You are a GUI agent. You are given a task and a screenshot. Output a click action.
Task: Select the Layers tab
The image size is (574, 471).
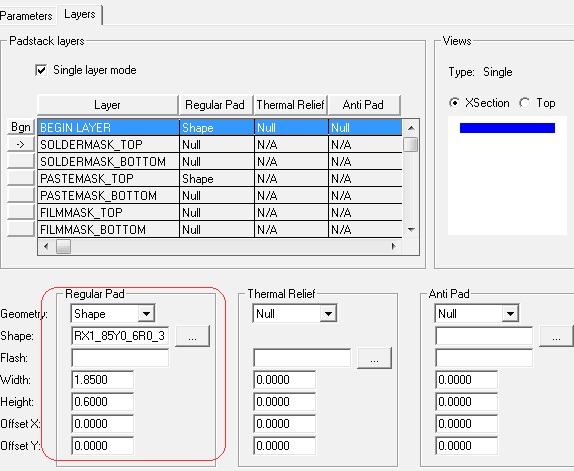tap(79, 15)
